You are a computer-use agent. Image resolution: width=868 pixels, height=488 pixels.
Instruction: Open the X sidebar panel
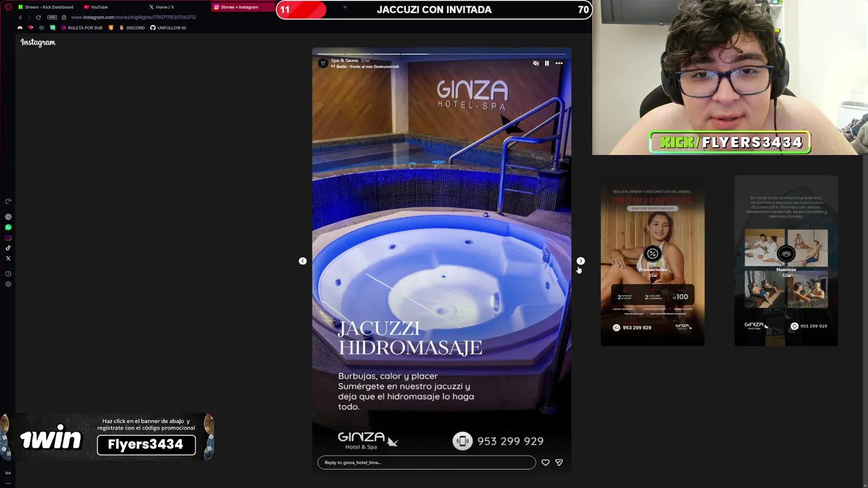tap(8, 258)
